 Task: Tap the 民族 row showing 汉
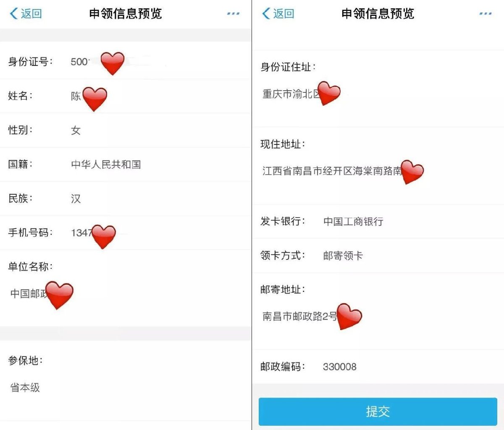tap(126, 199)
